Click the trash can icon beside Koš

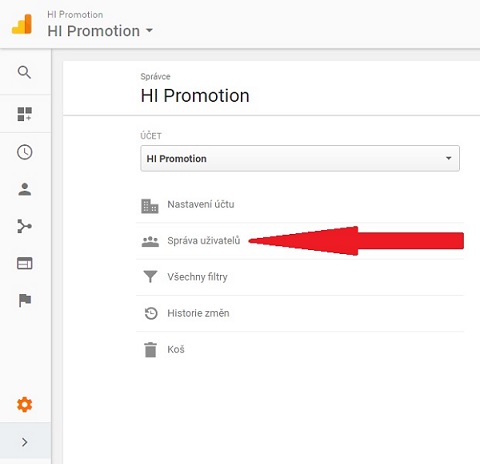tap(150, 350)
